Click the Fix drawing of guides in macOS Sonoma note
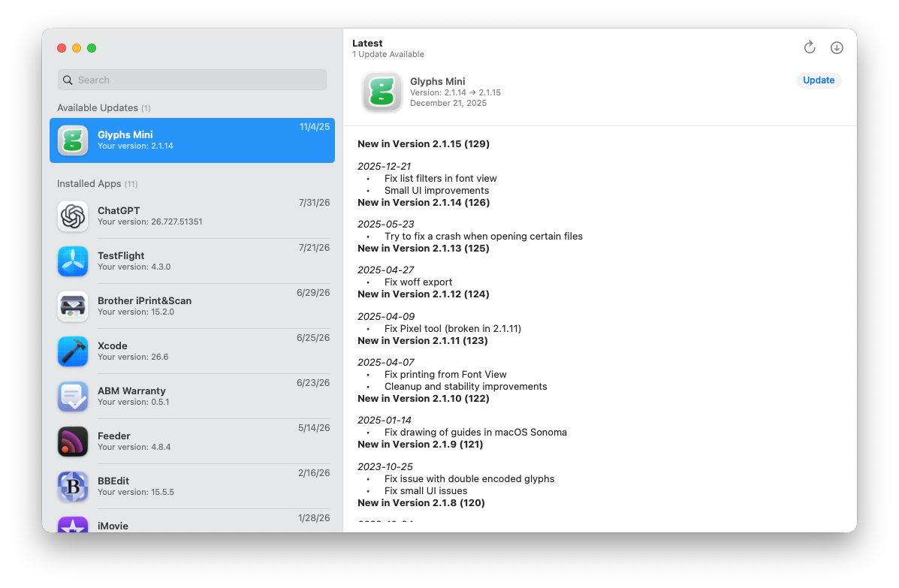The height and width of the screenshot is (588, 899). tap(475, 432)
